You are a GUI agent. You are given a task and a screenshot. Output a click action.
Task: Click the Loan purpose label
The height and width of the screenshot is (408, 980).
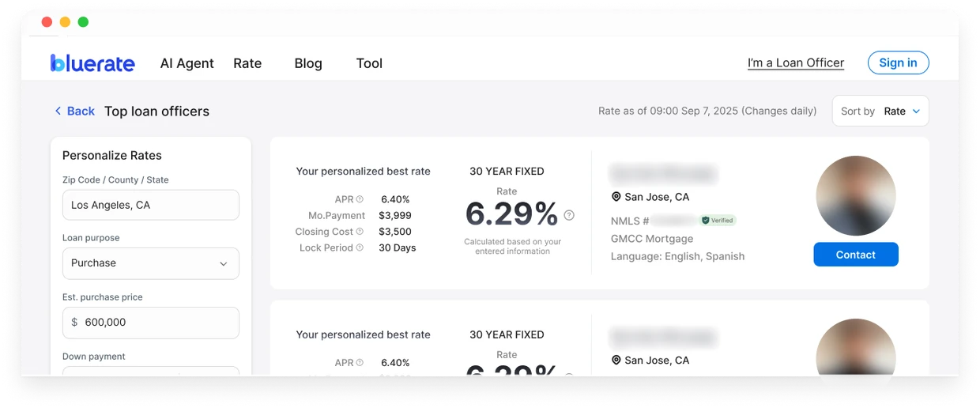[91, 237]
